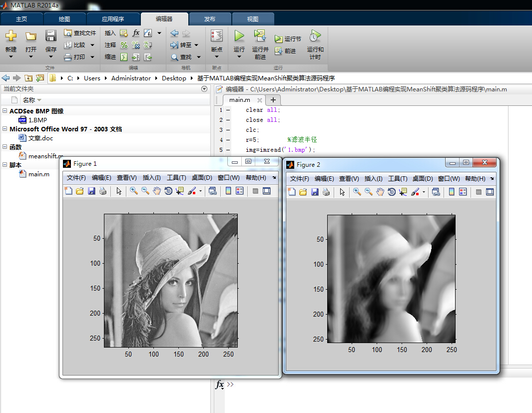Click Brush tool in Figure 1

(x=192, y=191)
